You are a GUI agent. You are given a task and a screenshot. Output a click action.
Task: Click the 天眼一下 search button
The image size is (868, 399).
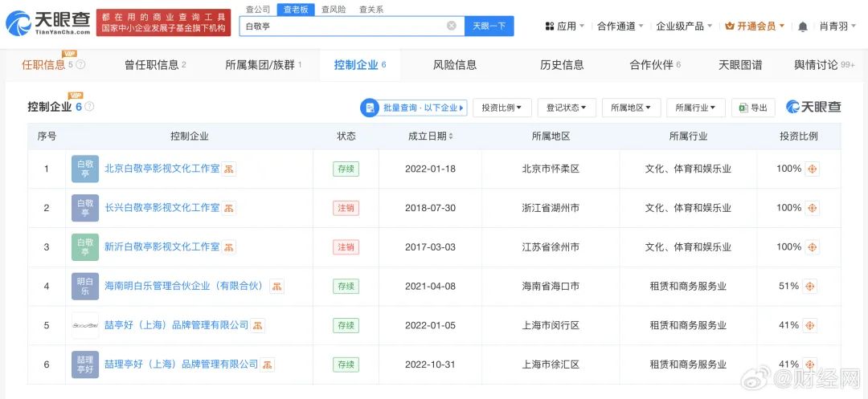coord(489,26)
